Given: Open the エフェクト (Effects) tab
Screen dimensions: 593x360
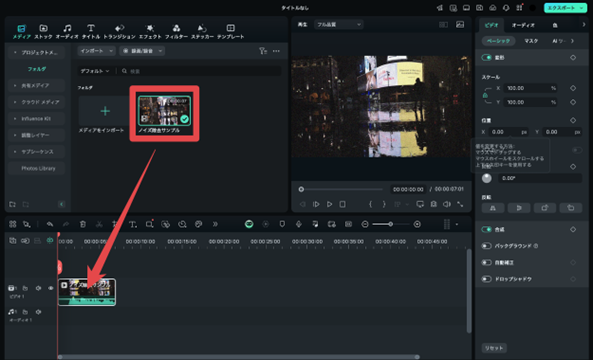Looking at the screenshot, I should [150, 32].
